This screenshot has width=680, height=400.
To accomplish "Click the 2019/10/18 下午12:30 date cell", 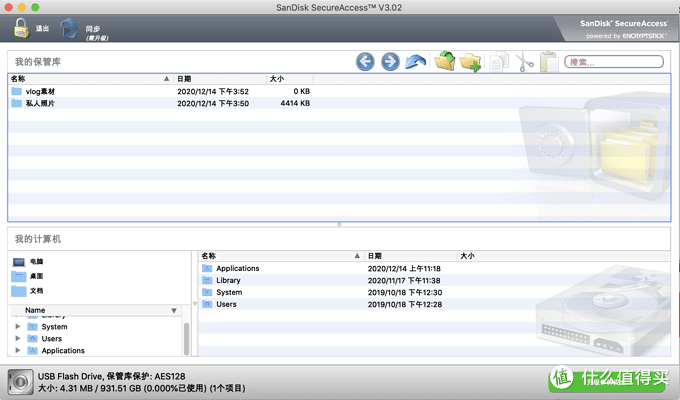I will click(x=405, y=292).
